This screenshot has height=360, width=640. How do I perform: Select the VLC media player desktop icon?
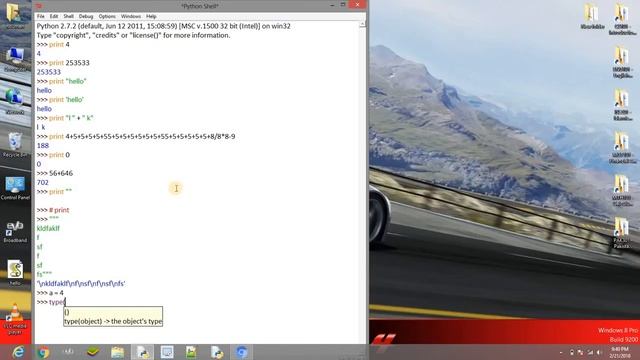[x=15, y=319]
